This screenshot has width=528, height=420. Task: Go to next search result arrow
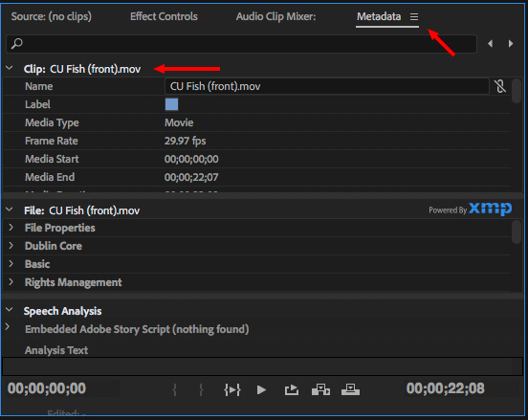point(511,43)
